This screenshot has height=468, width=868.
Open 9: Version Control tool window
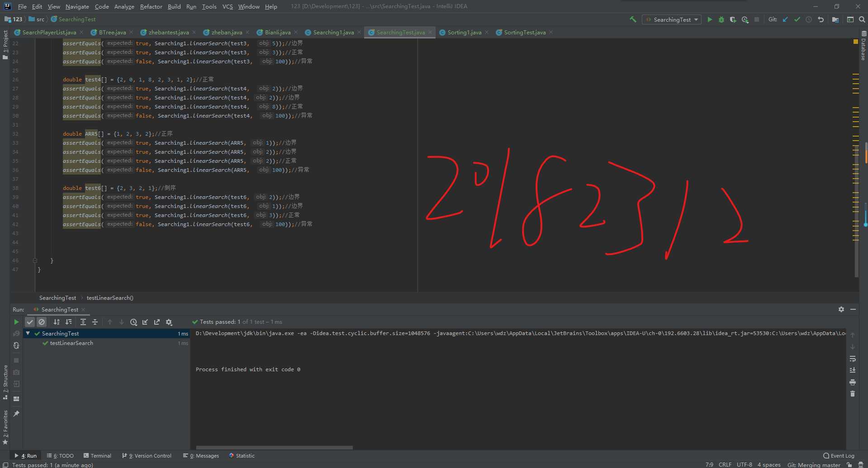click(x=147, y=455)
